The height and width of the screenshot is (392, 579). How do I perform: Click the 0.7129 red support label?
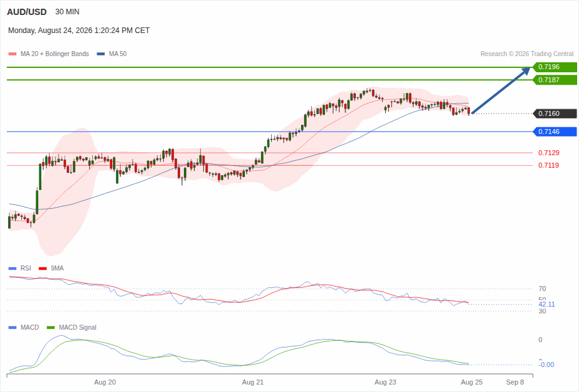(548, 153)
